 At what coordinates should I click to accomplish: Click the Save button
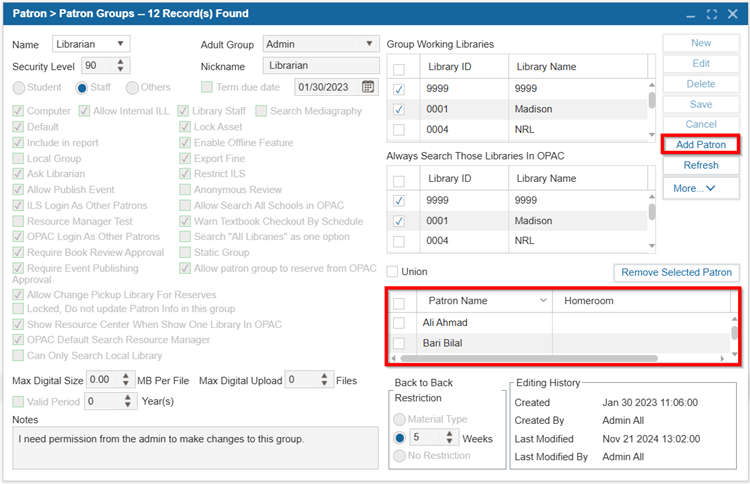(701, 104)
